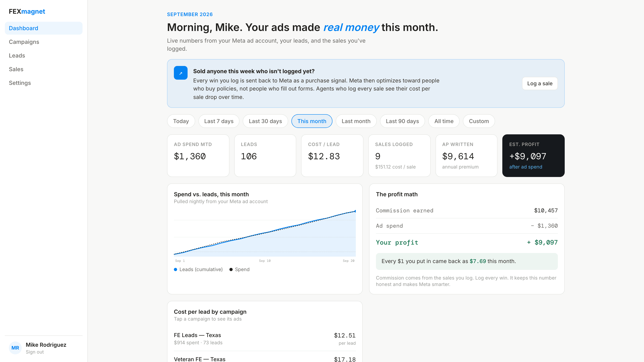This screenshot has height=362, width=644.
Task: Click the Pulled nightly from your Meta subtitle
Action: click(x=221, y=201)
